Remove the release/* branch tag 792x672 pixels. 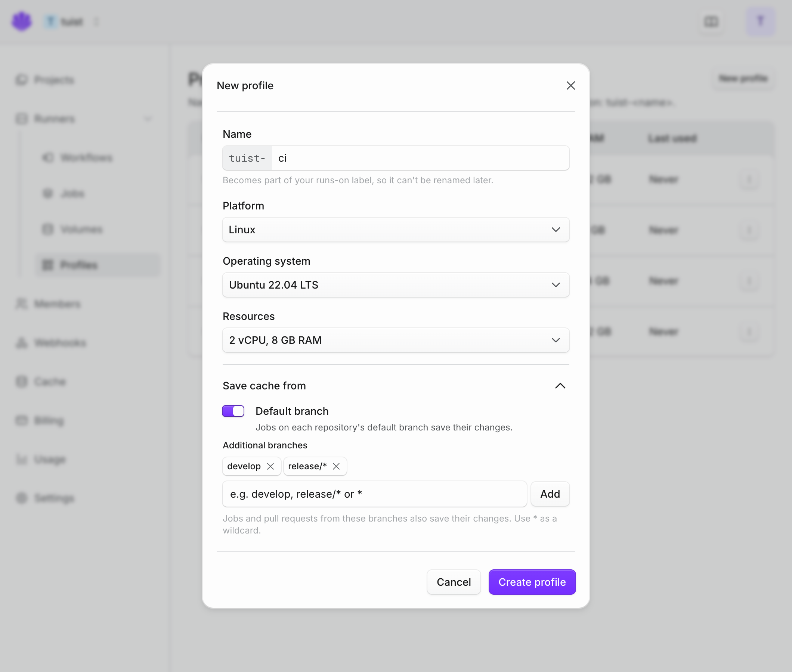pyautogui.click(x=336, y=466)
